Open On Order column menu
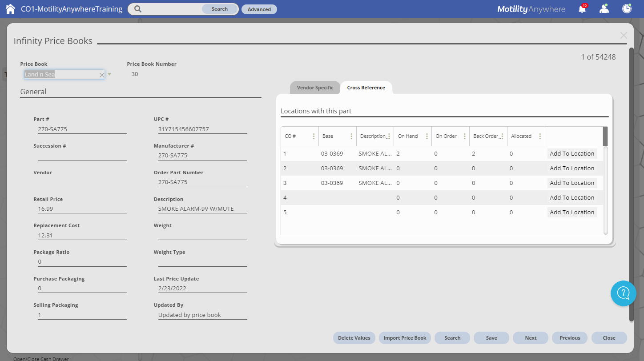This screenshot has height=361, width=644. [x=464, y=136]
